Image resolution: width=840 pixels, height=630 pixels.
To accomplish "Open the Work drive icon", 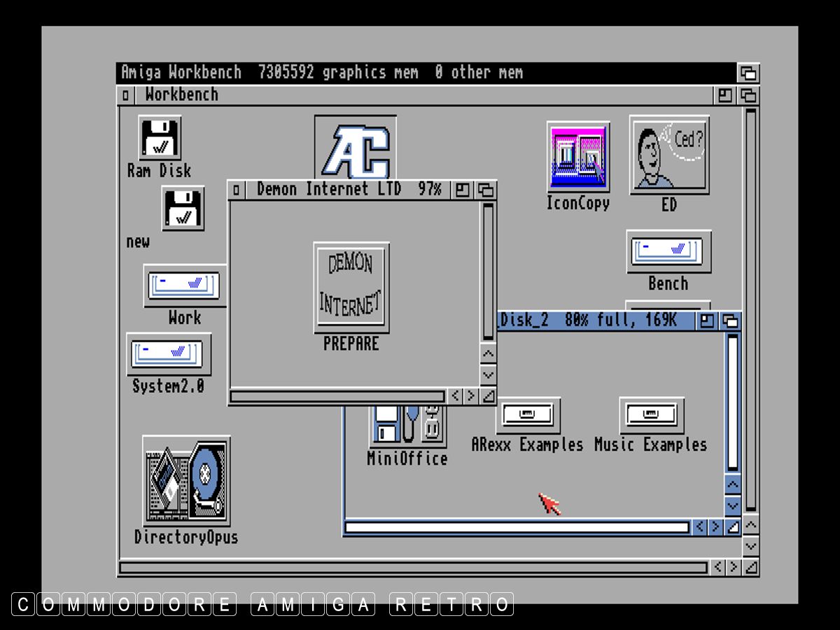I will [185, 286].
